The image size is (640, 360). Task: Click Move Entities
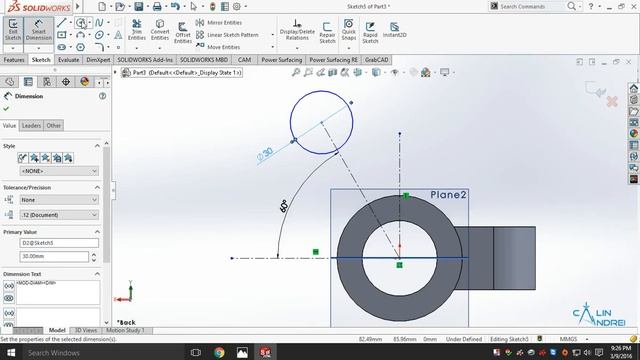tap(218, 47)
